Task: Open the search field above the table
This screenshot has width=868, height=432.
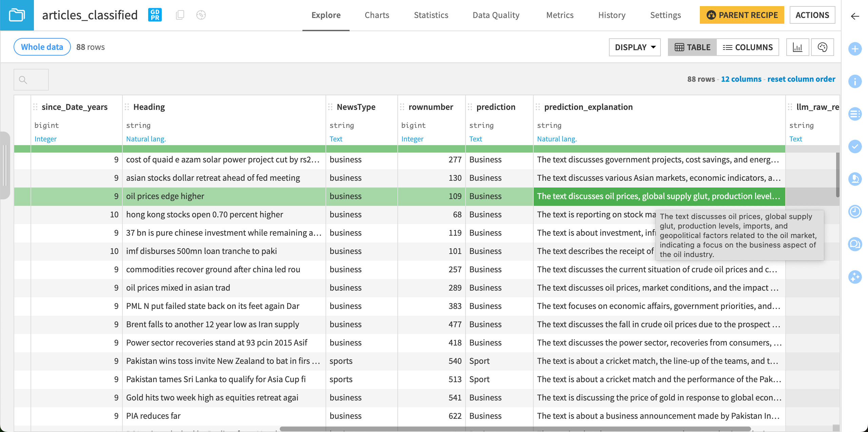Action: coord(31,79)
